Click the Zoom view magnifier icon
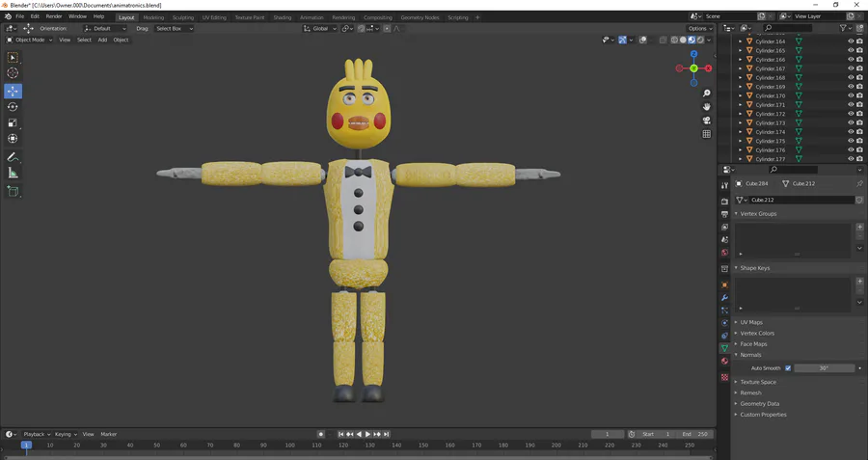The height and width of the screenshot is (460, 868). coord(706,94)
